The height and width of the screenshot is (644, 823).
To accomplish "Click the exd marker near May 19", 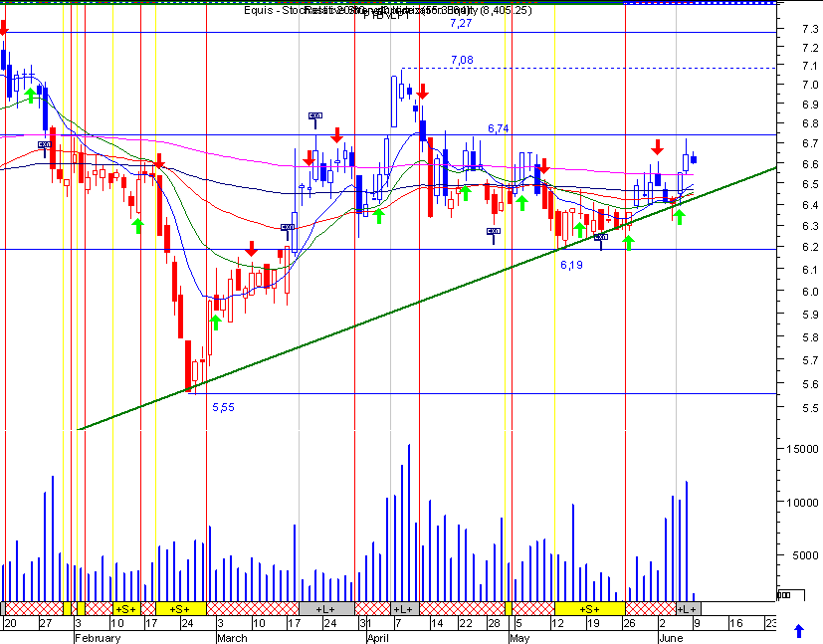I will [x=601, y=241].
